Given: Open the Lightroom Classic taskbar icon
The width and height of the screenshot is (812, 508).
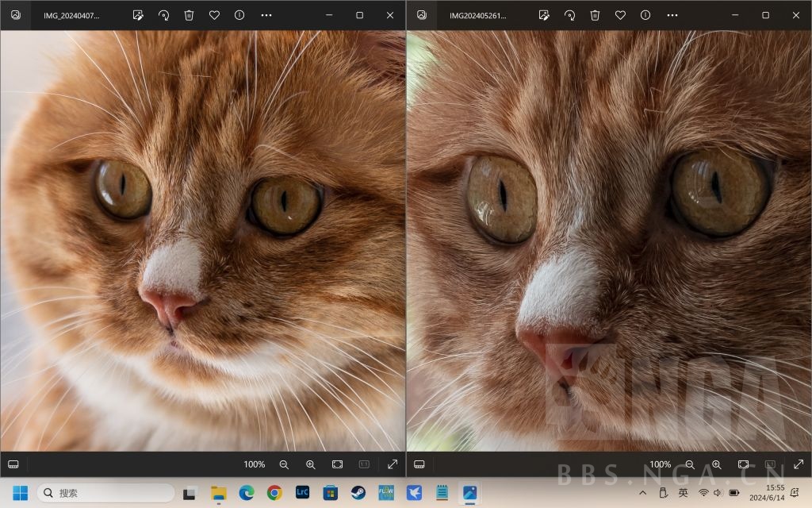Looking at the screenshot, I should (302, 493).
